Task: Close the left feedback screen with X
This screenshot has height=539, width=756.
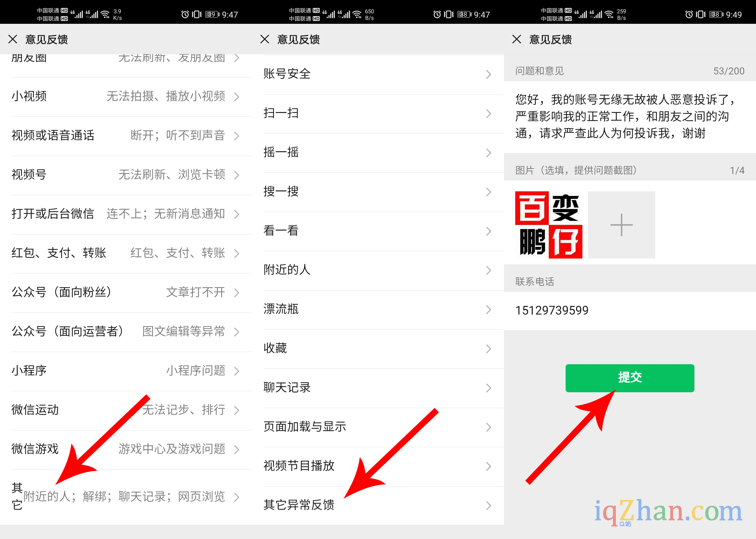Action: coord(13,39)
